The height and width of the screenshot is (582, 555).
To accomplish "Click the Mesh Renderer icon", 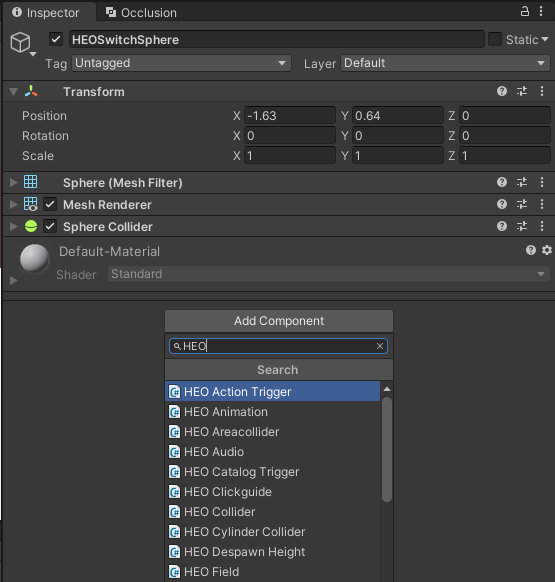I will click(x=30, y=204).
